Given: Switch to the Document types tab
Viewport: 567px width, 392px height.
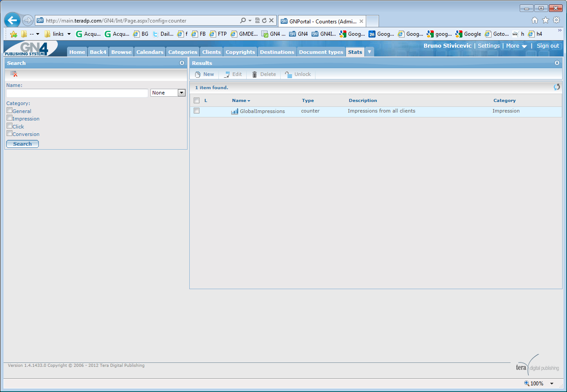Looking at the screenshot, I should tap(321, 52).
